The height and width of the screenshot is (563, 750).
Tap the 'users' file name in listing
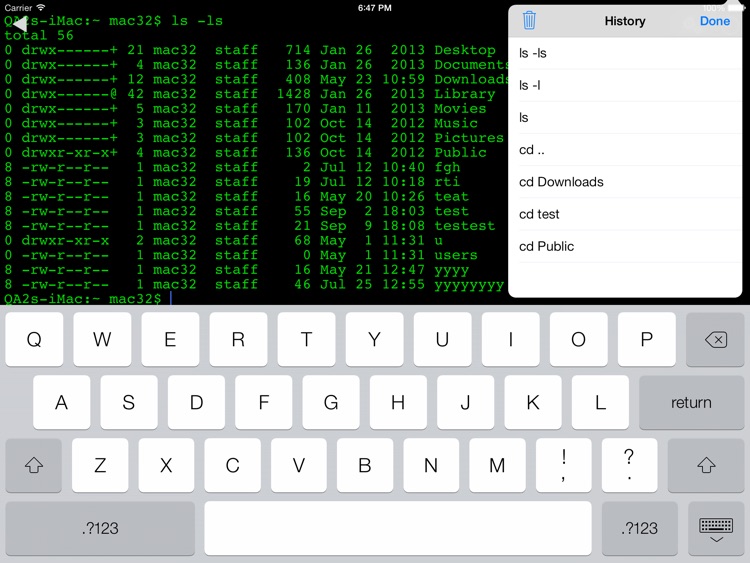click(x=456, y=255)
